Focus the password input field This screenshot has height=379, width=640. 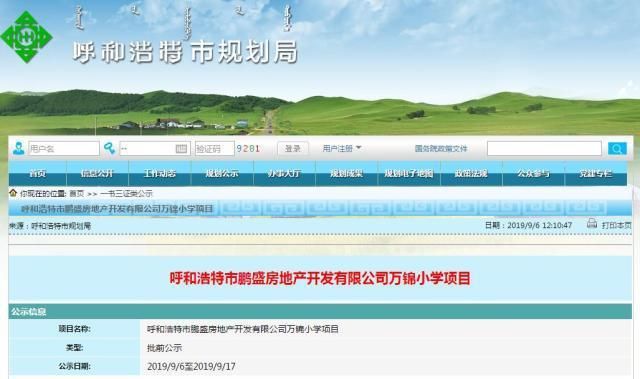coord(155,148)
